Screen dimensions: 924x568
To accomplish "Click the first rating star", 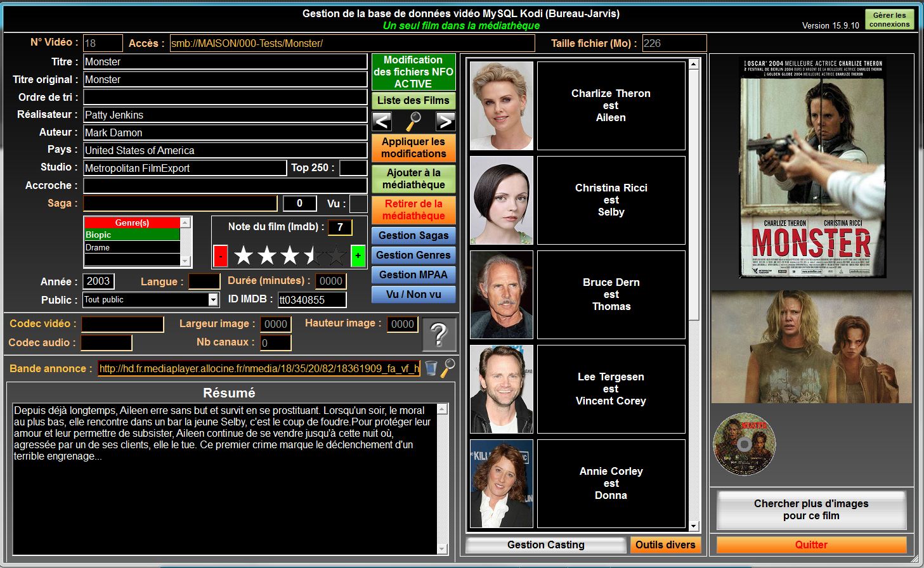I will point(244,256).
